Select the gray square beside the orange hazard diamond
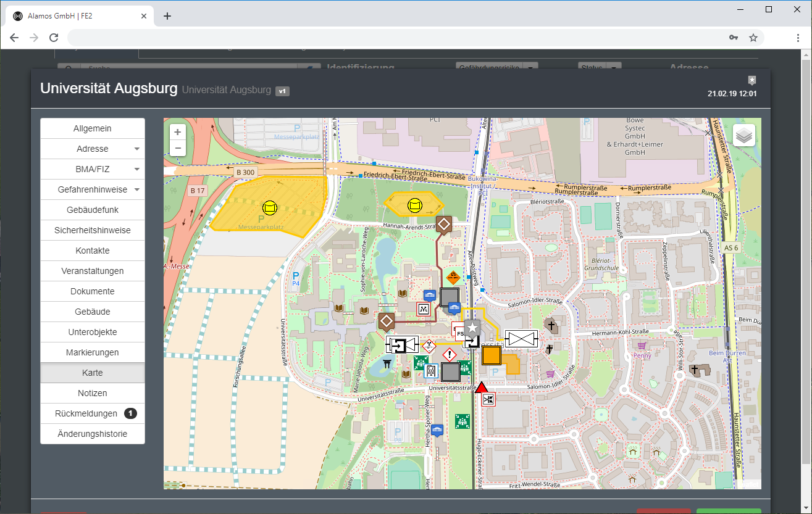The image size is (812, 514). [x=450, y=297]
